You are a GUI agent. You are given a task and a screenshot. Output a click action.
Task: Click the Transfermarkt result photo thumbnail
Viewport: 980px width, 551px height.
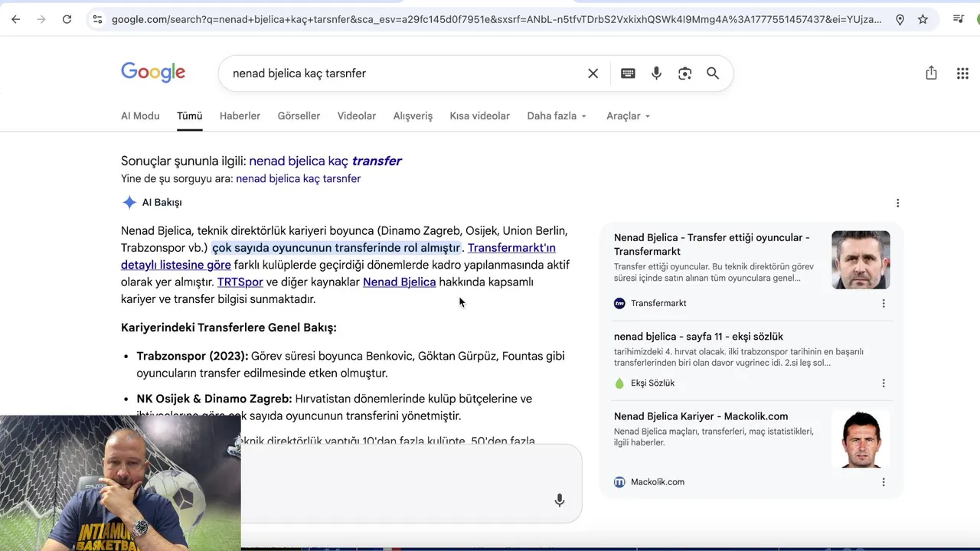pos(861,260)
